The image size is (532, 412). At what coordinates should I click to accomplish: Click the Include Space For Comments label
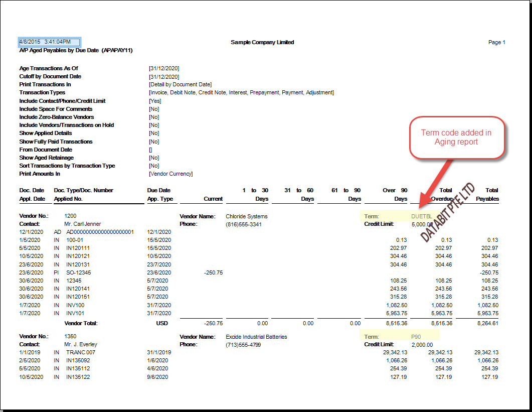pos(56,109)
